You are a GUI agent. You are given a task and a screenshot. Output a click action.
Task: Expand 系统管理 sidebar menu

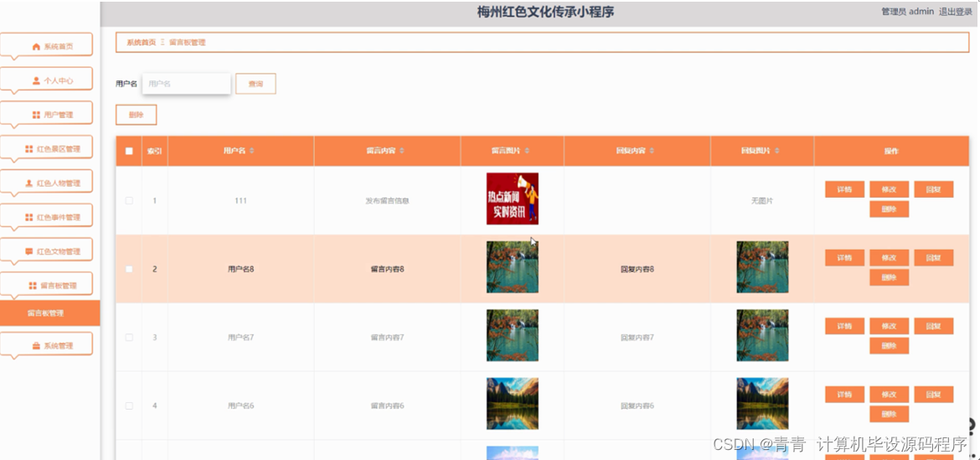[x=46, y=344]
